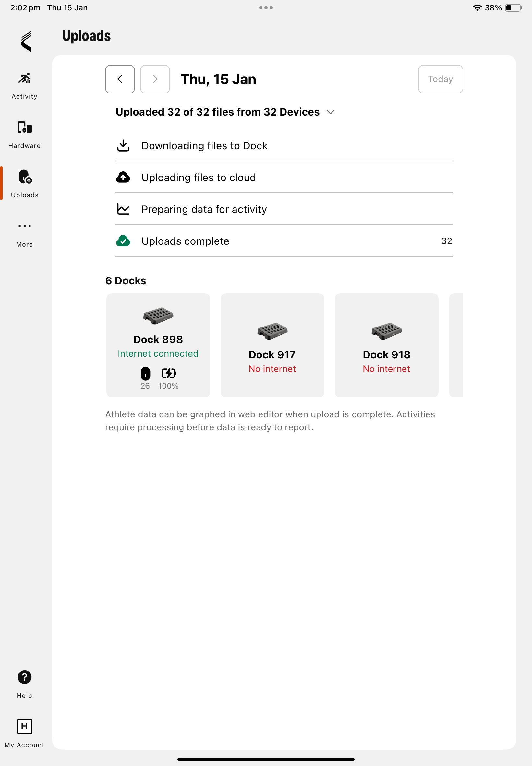Viewport: 532px width, 766px height.
Task: Tap the app logo at top left
Action: tap(26, 41)
